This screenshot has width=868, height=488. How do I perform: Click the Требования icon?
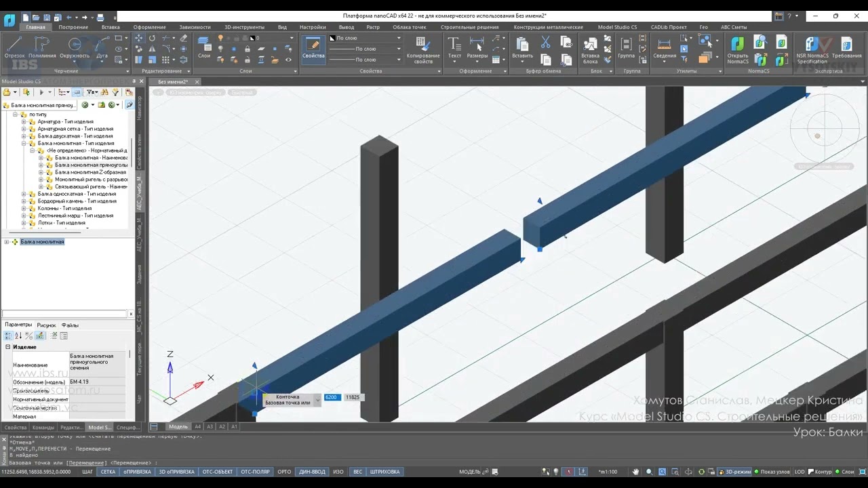846,47
